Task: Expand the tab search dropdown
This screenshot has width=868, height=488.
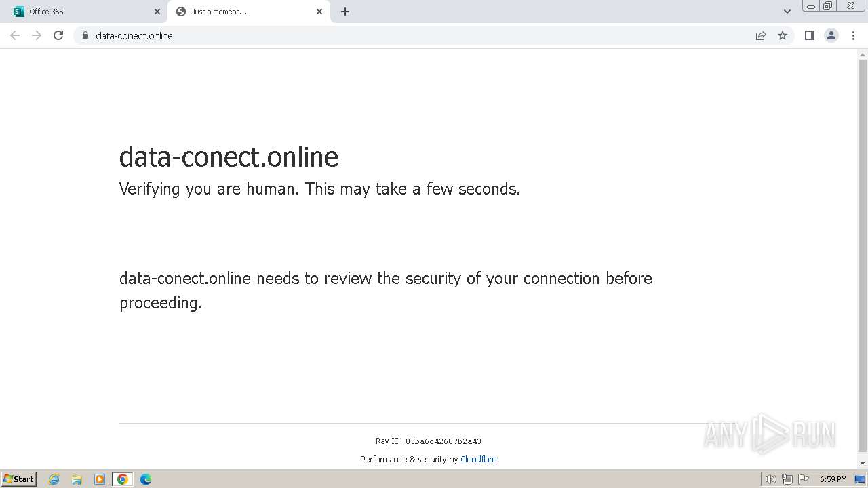Action: click(787, 12)
